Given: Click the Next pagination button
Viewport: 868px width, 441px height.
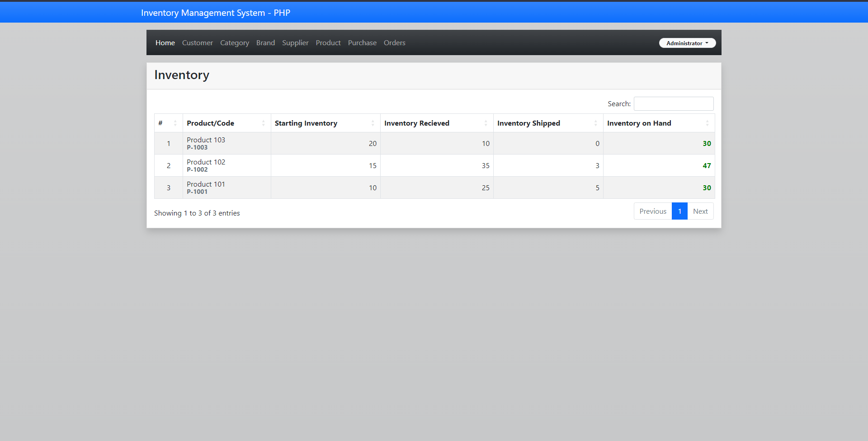Looking at the screenshot, I should [x=700, y=211].
